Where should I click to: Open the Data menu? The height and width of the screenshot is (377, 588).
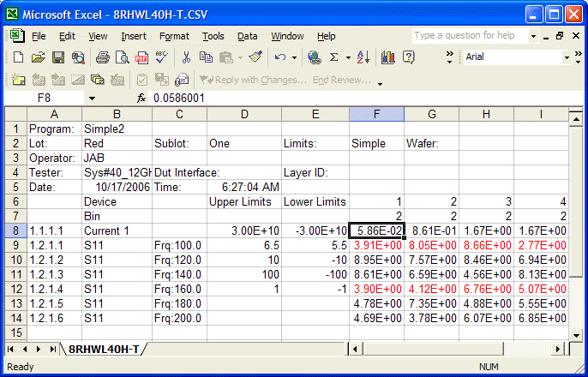[247, 36]
